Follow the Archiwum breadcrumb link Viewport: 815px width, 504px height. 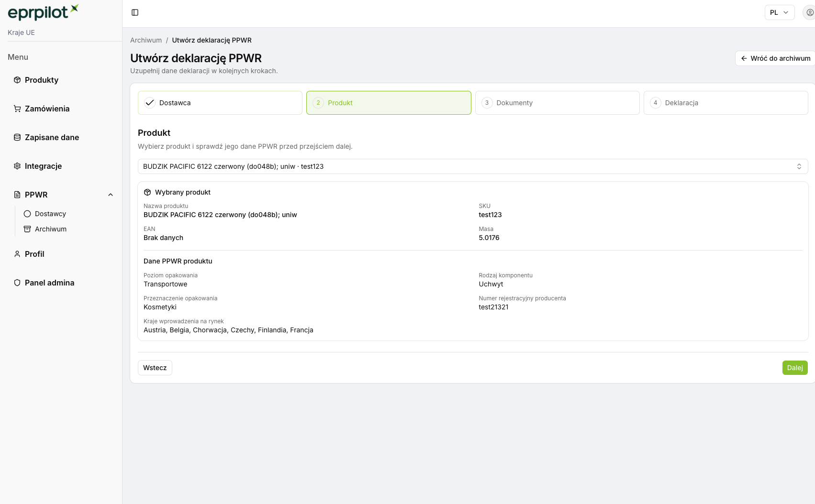click(146, 40)
